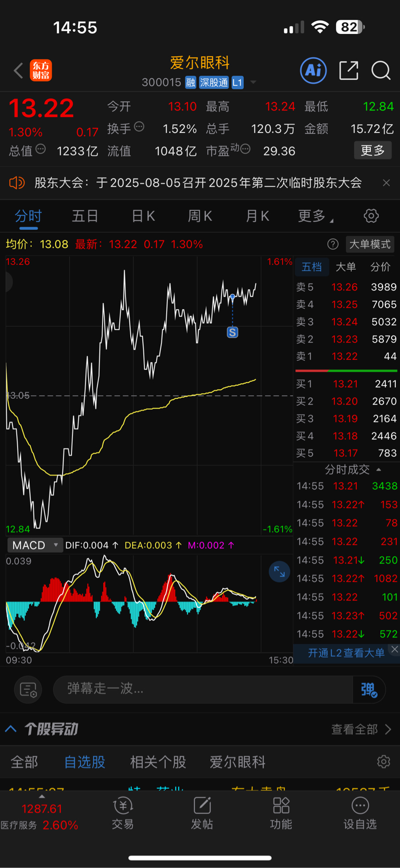Open the 东方财富 logo icon
400x868 pixels.
tap(41, 70)
